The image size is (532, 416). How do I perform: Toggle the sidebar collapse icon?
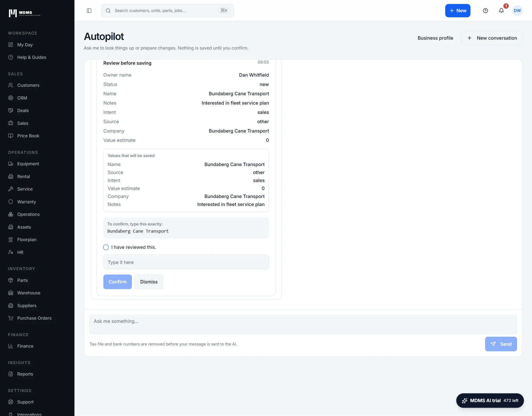[89, 11]
